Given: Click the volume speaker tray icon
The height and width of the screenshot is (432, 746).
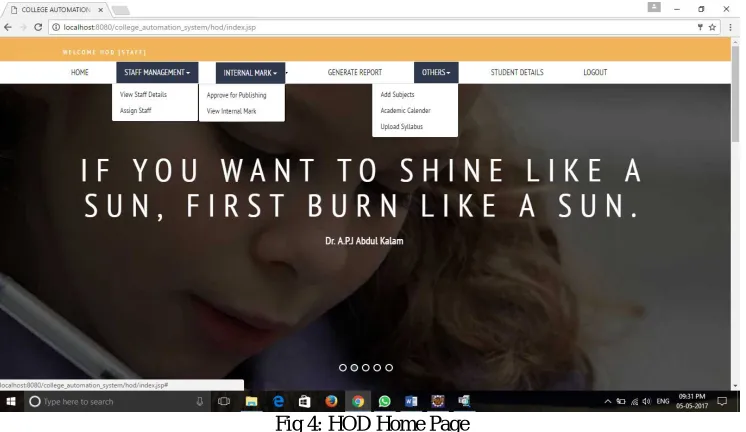Looking at the screenshot, I should coord(646,402).
